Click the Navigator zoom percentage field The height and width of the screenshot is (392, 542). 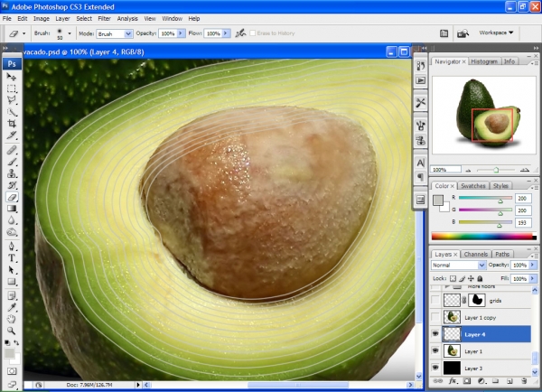[x=446, y=170]
